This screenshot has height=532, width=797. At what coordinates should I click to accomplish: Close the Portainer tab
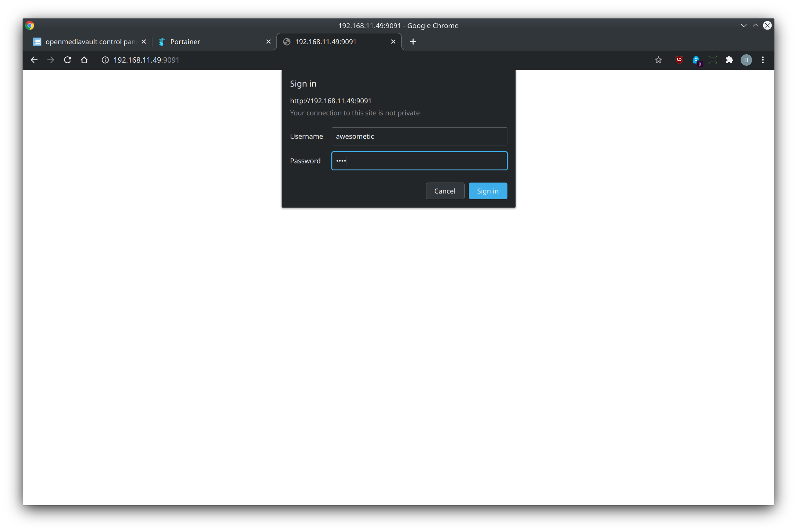pos(268,42)
